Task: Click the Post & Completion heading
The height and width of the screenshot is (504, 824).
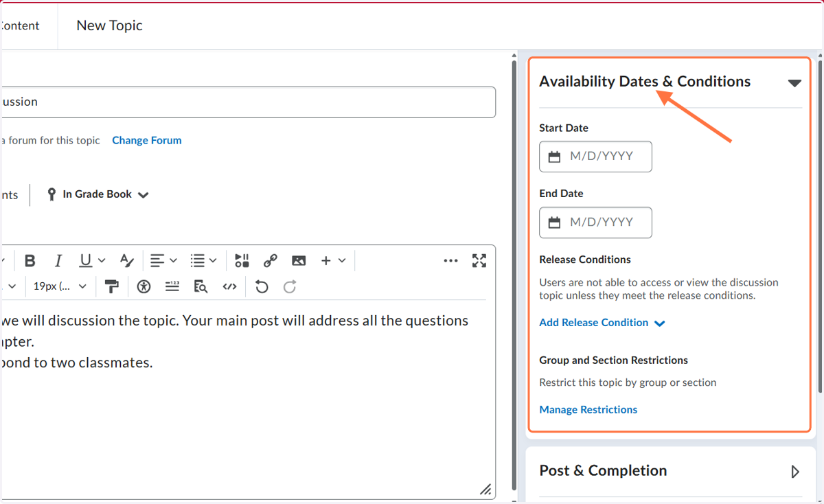Action: (x=603, y=471)
